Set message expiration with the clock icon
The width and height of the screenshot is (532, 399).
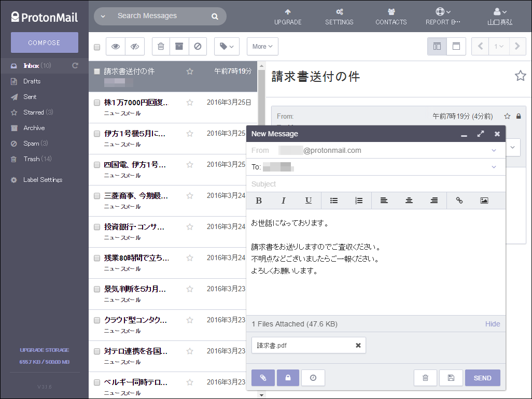coord(313,378)
